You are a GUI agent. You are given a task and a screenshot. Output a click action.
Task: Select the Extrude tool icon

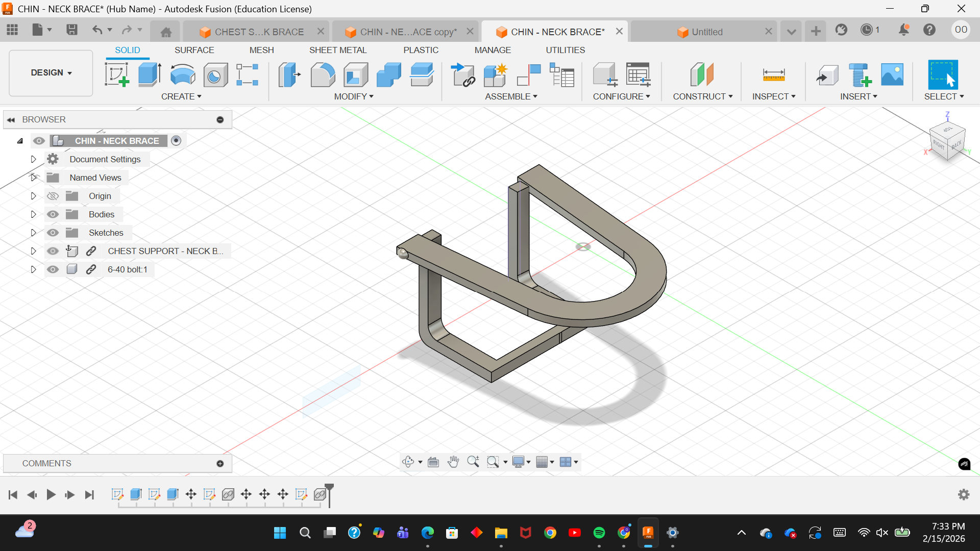150,75
